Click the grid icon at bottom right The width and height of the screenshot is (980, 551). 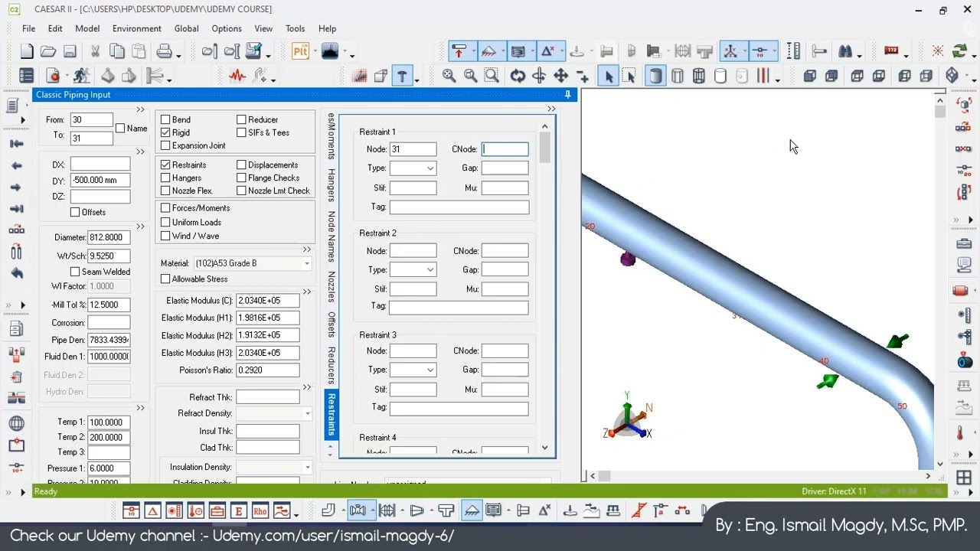pos(963,478)
